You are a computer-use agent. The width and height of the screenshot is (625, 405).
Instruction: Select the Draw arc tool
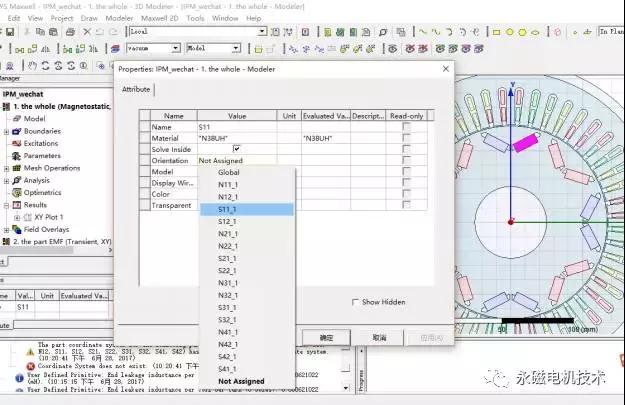pyautogui.click(x=449, y=32)
